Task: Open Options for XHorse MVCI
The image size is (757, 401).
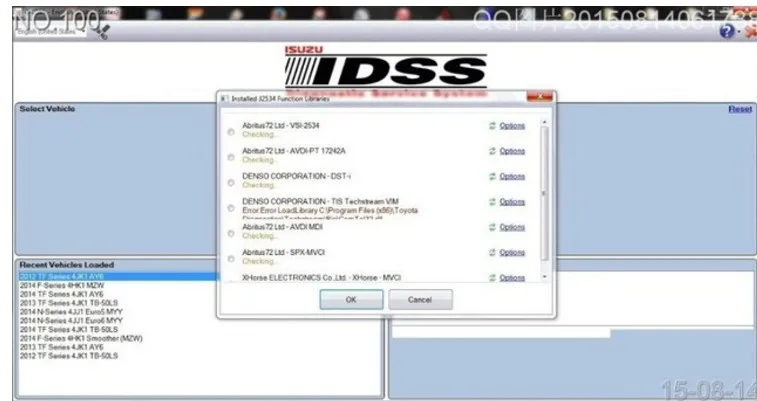Action: pyautogui.click(x=512, y=278)
